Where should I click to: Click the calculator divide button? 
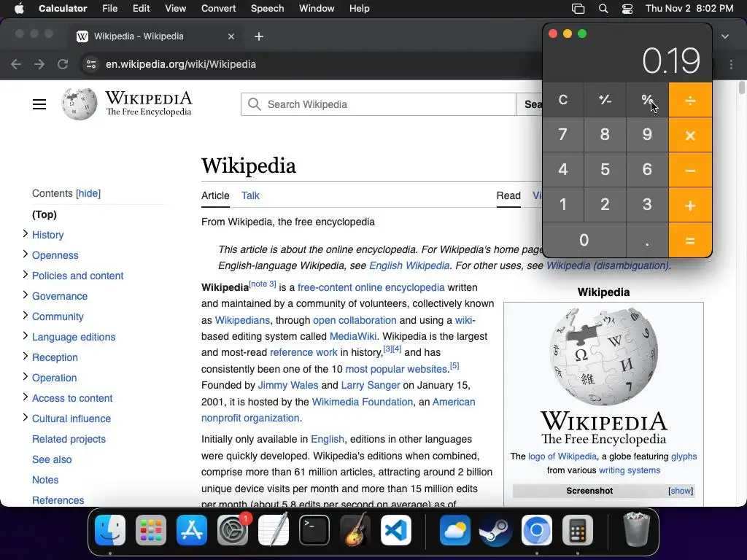(x=690, y=100)
